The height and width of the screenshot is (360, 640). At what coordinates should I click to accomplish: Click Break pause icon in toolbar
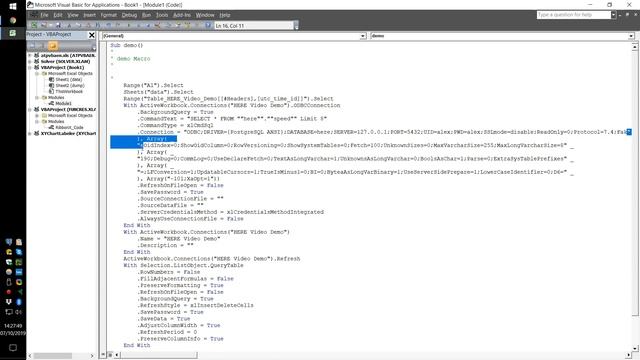tap(138, 25)
